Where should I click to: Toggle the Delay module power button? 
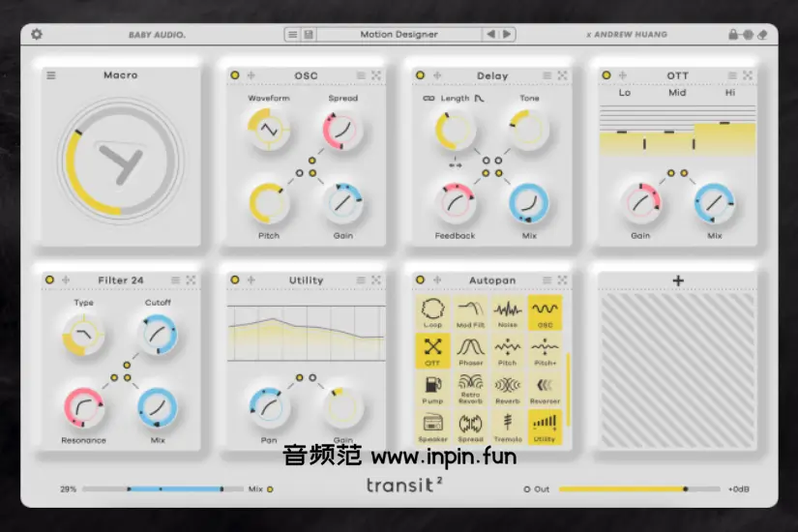(420, 75)
